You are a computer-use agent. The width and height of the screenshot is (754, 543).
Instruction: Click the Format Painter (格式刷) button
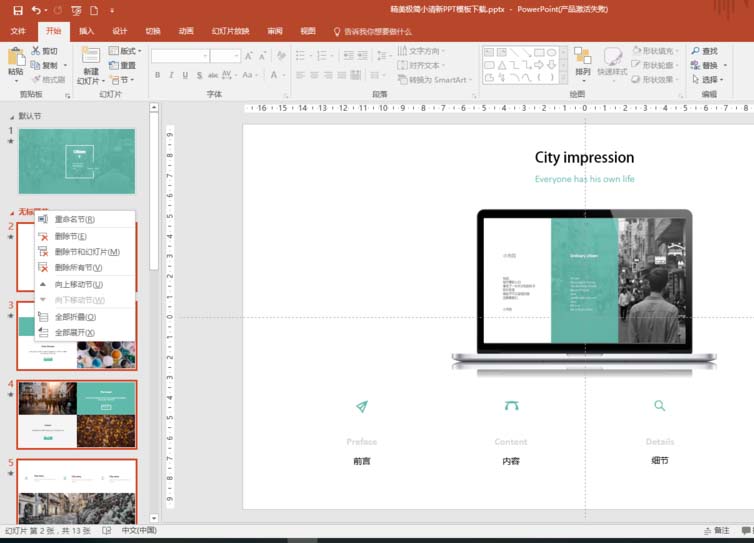(49, 79)
